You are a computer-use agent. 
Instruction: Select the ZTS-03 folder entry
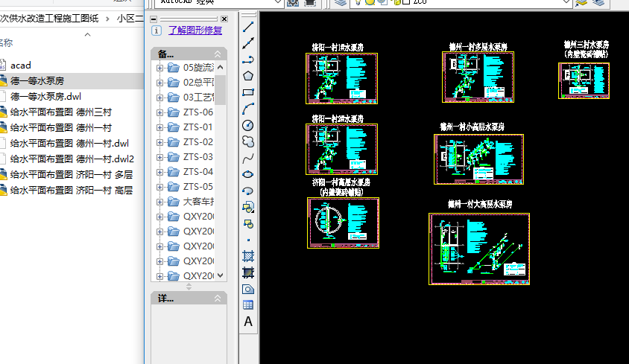[x=190, y=157]
